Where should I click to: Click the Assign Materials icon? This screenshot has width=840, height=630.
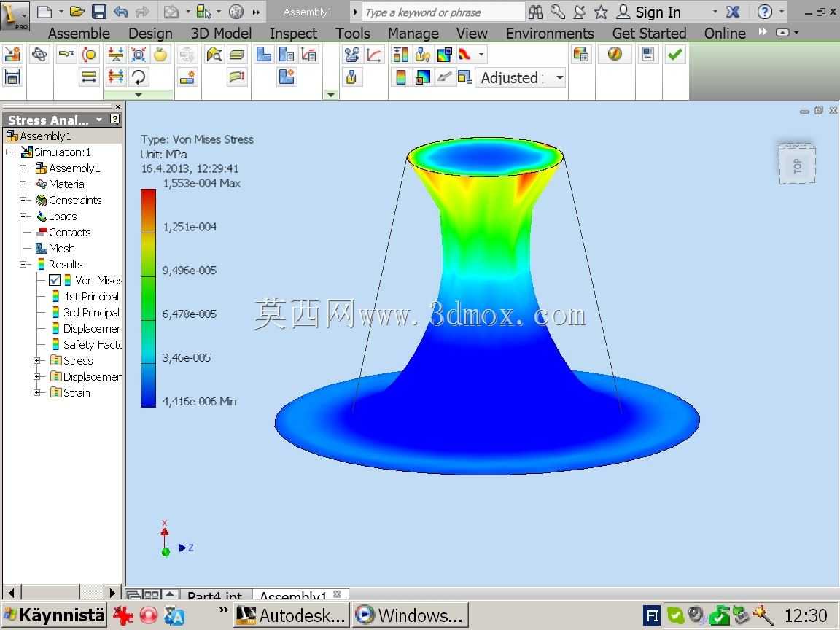point(39,54)
